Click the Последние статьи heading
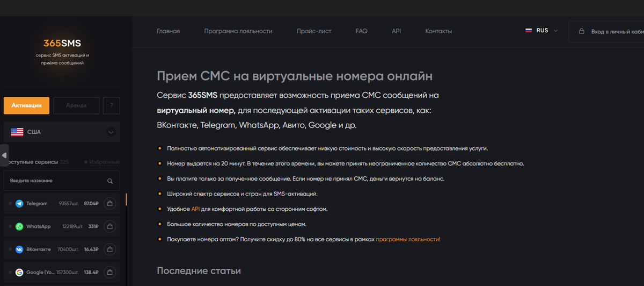This screenshot has height=286, width=644. pos(199,270)
